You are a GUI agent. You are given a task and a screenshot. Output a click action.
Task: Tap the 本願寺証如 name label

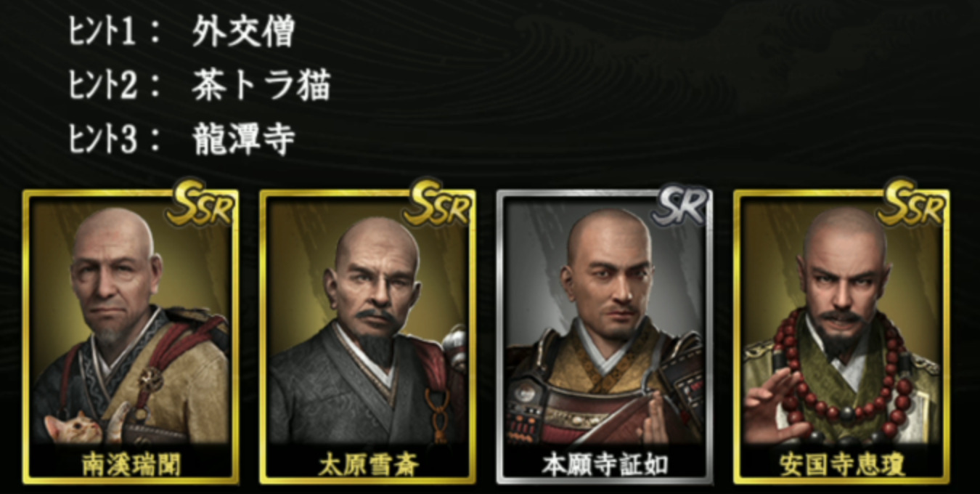click(605, 464)
